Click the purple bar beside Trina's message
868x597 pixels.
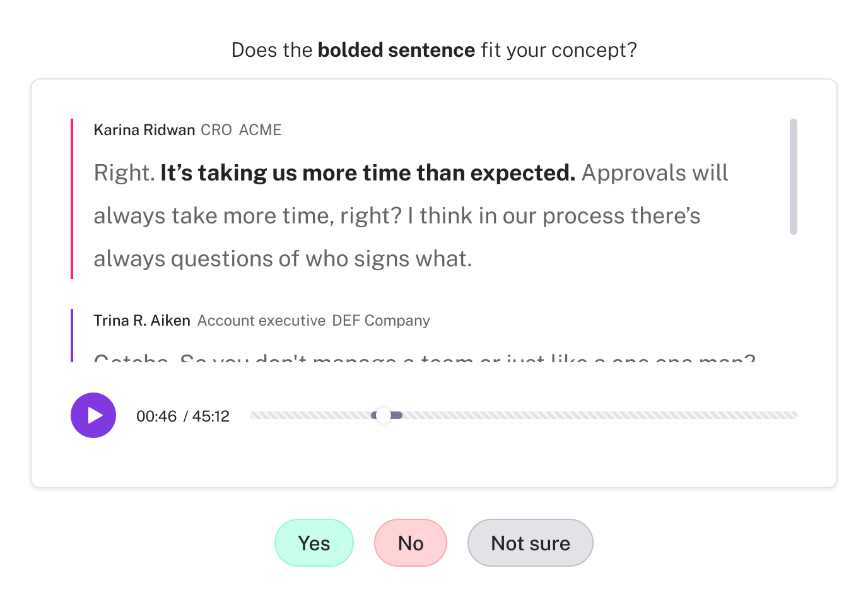coord(72,336)
